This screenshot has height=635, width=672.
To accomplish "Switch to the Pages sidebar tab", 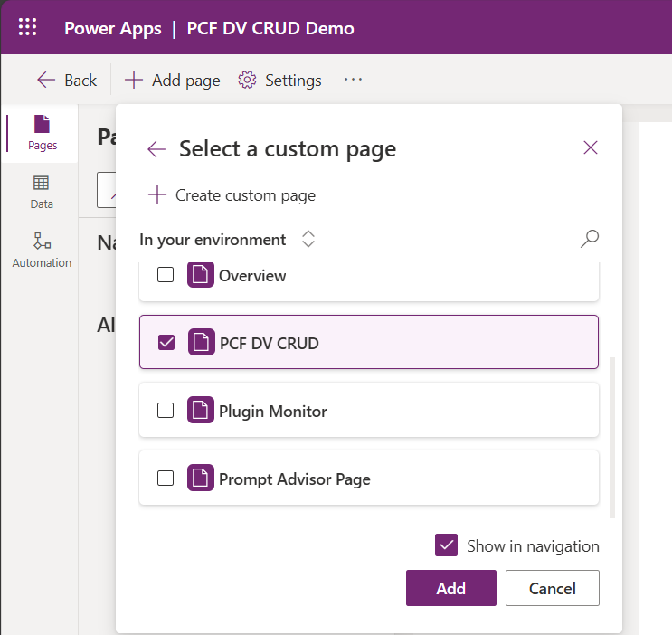I will point(42,132).
